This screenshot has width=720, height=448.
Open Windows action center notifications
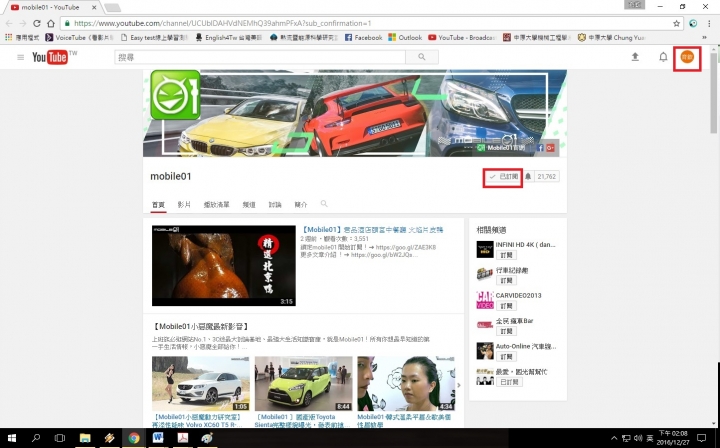click(x=701, y=438)
